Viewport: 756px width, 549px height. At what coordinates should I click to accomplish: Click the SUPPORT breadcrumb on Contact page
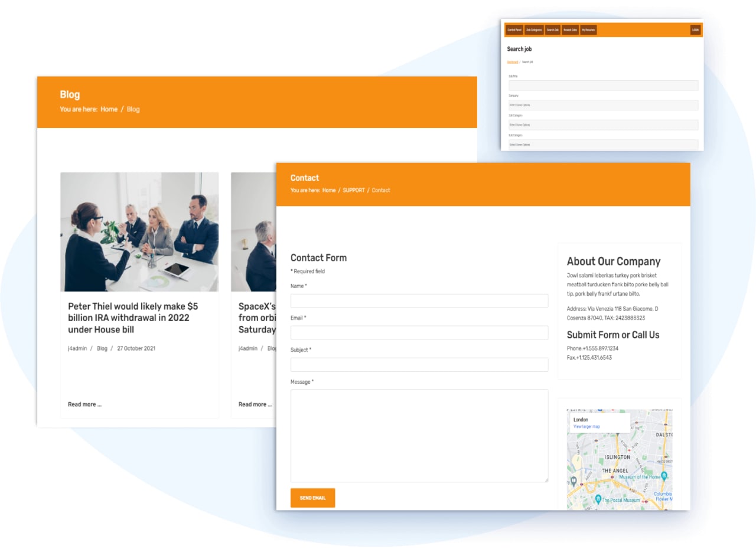354,190
